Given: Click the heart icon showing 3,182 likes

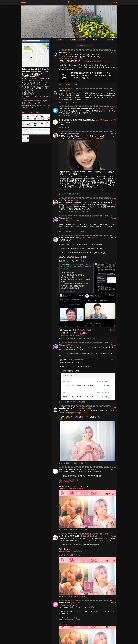Looking at the screenshot, I should (x=69, y=596).
